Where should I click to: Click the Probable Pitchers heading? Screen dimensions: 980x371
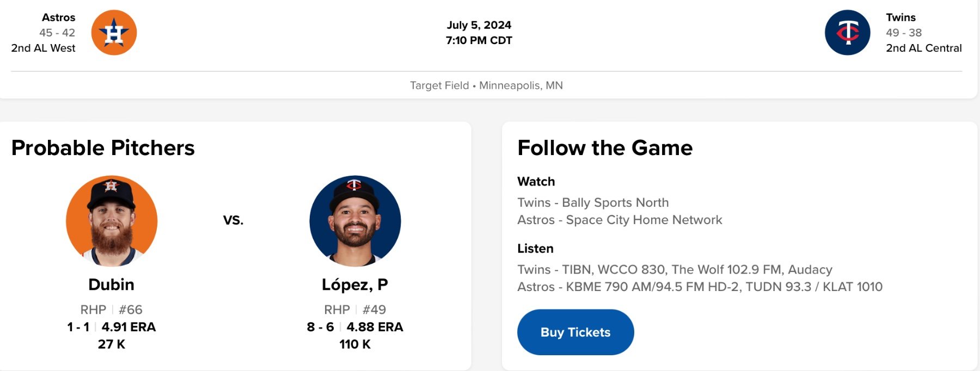click(x=103, y=148)
